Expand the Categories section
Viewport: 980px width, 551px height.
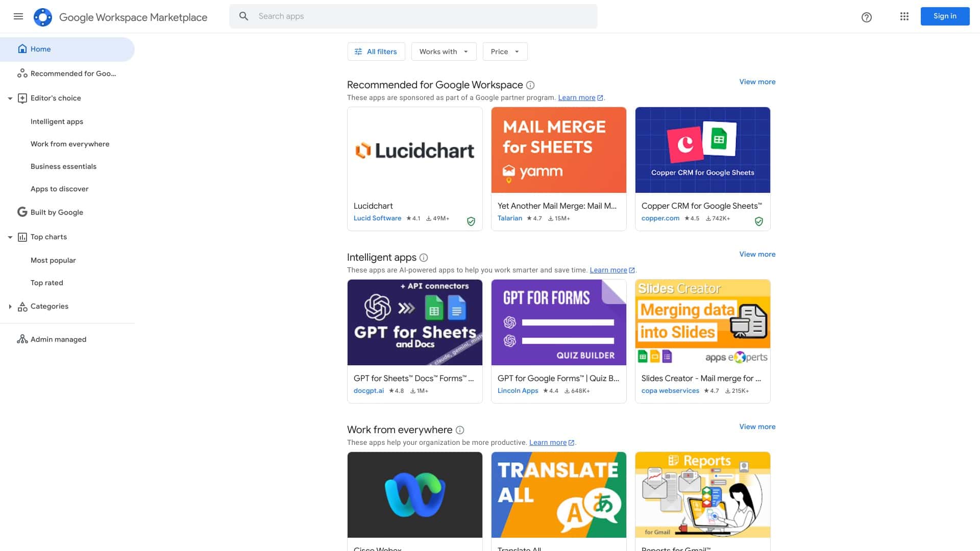pyautogui.click(x=11, y=306)
